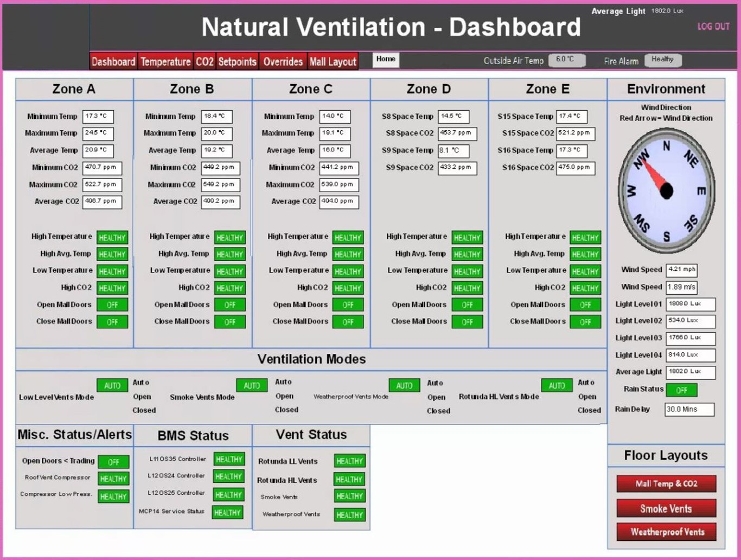Click Weatherproof Vents HEALTHY status badge
The image size is (741, 560).
click(349, 514)
